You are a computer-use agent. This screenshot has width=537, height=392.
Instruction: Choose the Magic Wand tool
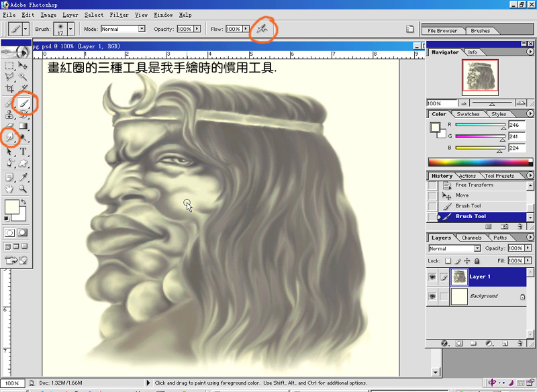(23, 77)
